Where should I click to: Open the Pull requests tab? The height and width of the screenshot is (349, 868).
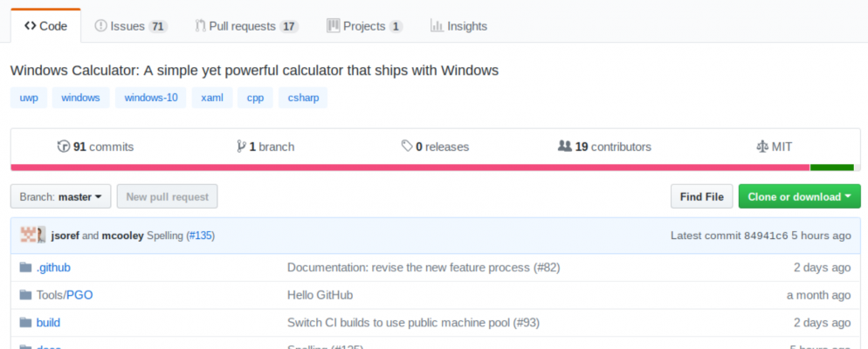pyautogui.click(x=247, y=26)
